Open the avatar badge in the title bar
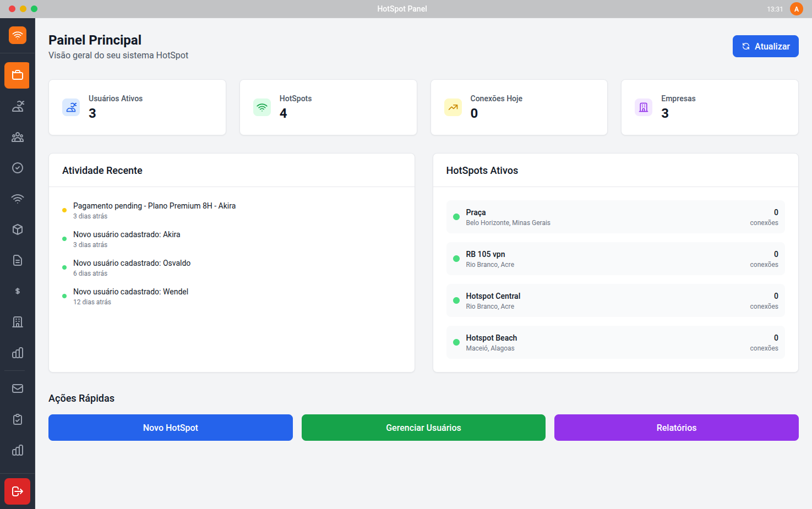Viewport: 812px width, 509px height. (x=796, y=9)
